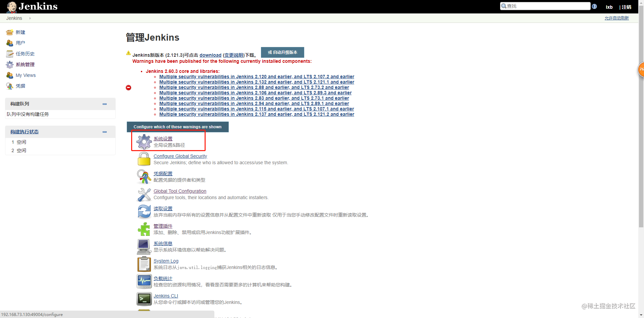Click the Jenkins butler logo icon
The width and height of the screenshot is (644, 318).
click(11, 7)
